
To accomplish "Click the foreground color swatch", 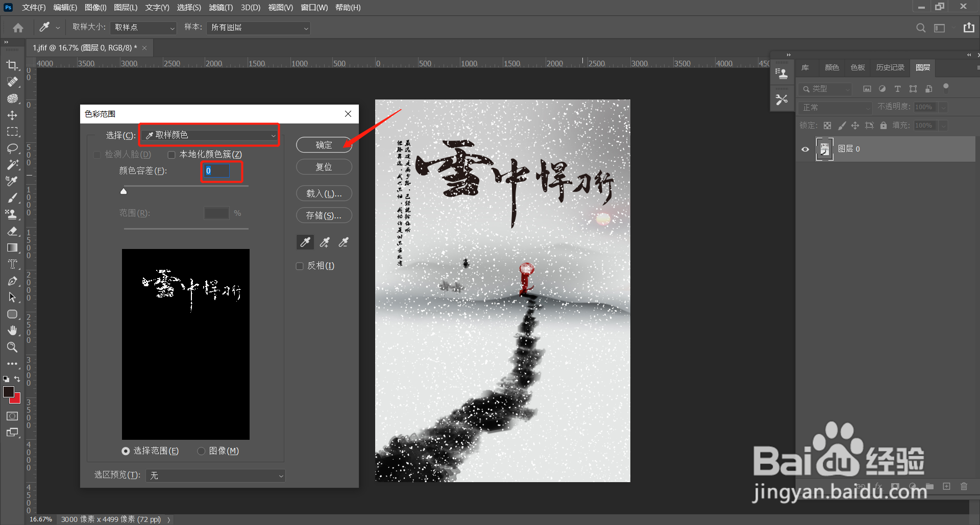I will [9, 392].
